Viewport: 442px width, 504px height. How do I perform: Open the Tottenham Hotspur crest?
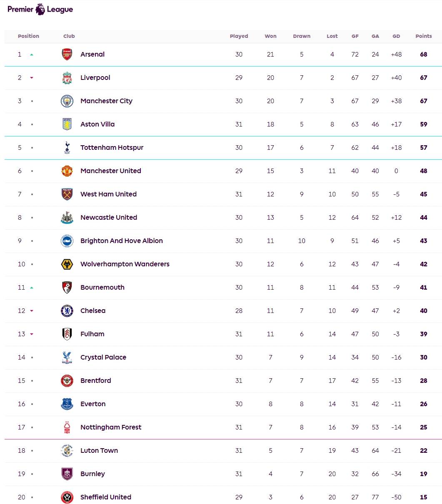(x=67, y=148)
